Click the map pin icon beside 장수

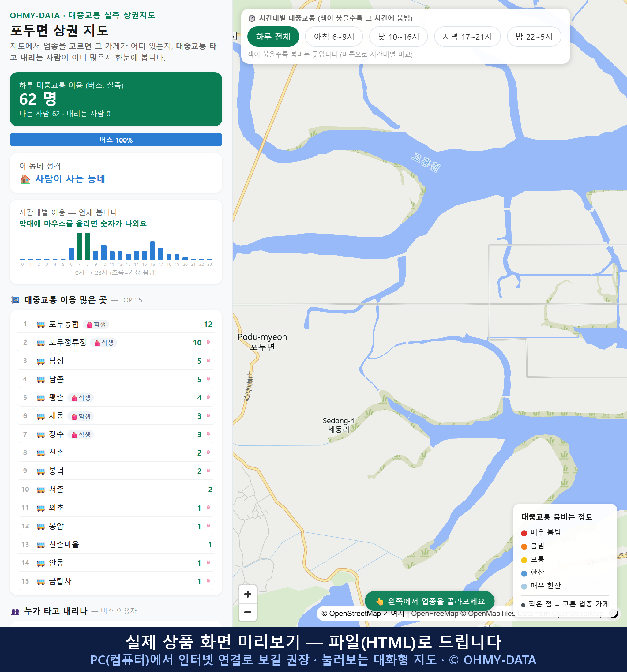pos(208,434)
